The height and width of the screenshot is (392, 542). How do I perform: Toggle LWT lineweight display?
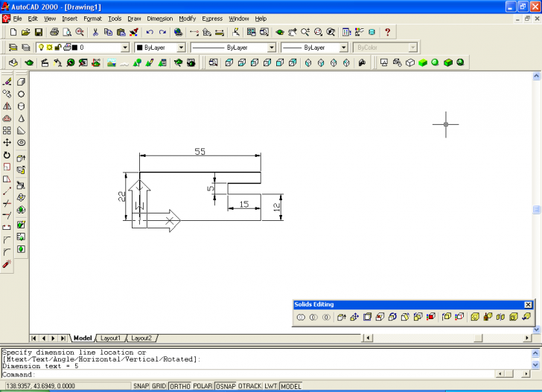(x=271, y=386)
